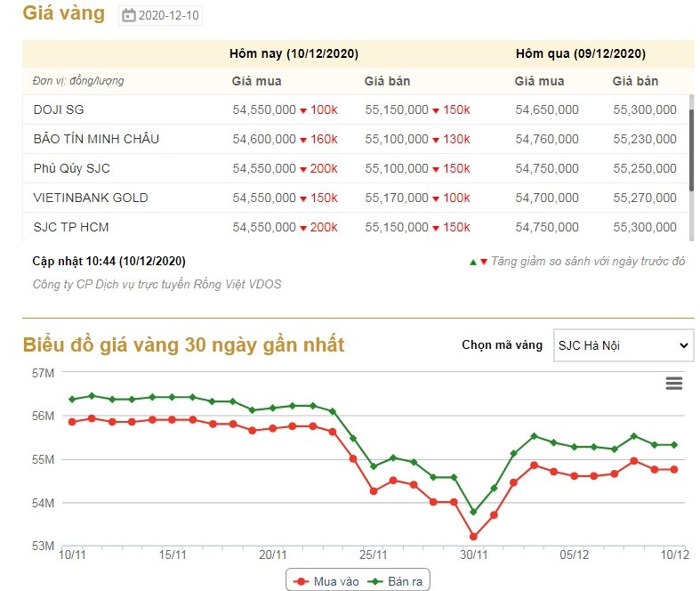Click the lowest Mua vào point near 30/11
This screenshot has height=591, width=700.
[473, 537]
